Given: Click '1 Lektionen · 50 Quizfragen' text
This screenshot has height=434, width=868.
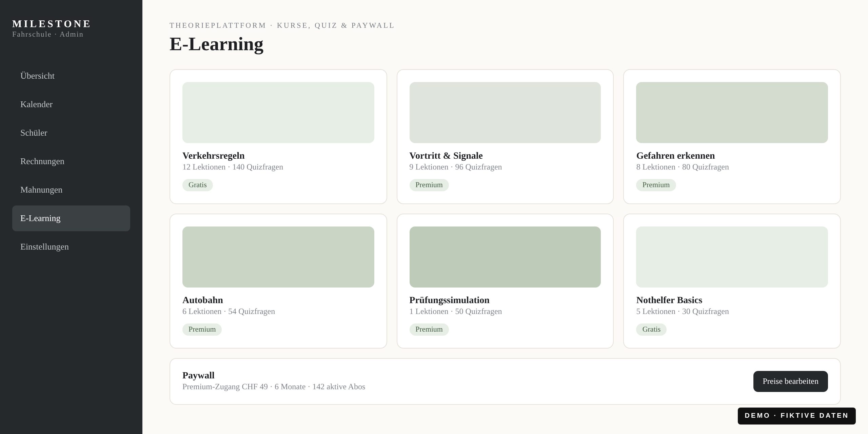Looking at the screenshot, I should pos(455,312).
